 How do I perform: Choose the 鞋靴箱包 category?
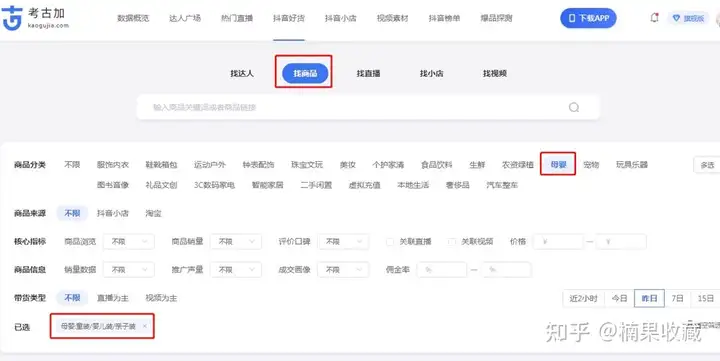coord(161,164)
